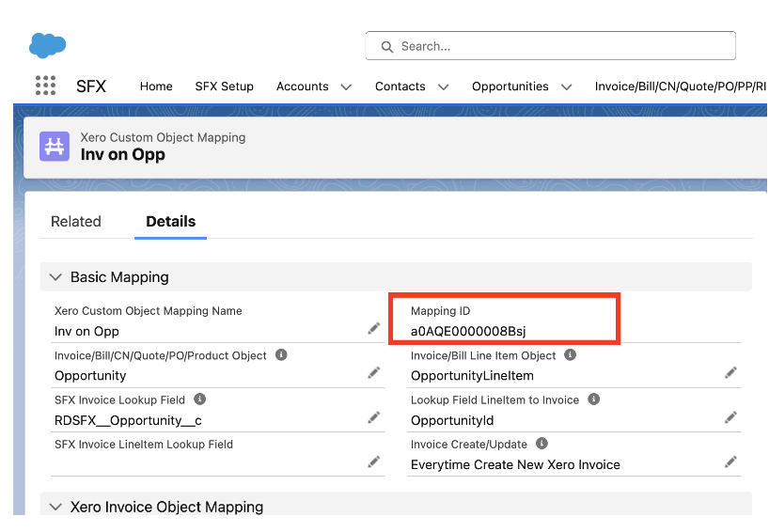769x532 pixels.
Task: Collapse Xero Invoice Object Mapping section
Action: pyautogui.click(x=55, y=507)
